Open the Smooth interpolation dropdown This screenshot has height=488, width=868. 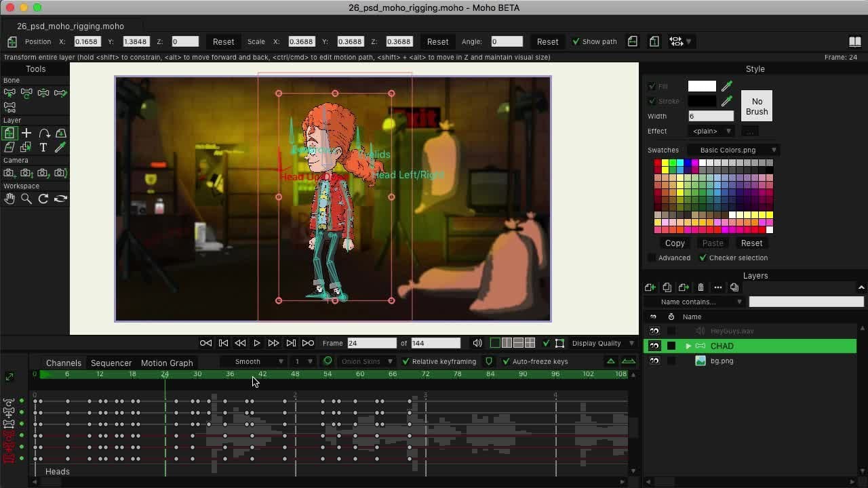pos(258,361)
